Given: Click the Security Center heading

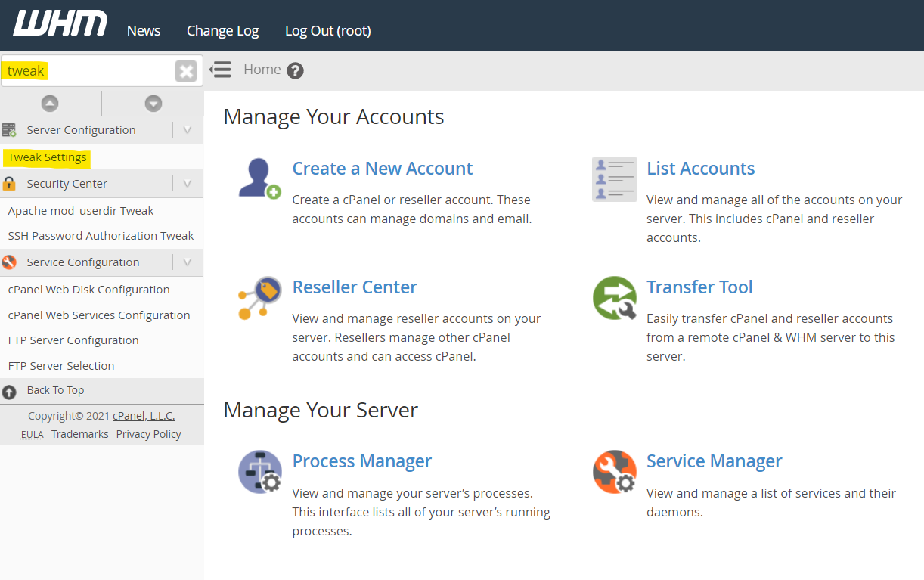Looking at the screenshot, I should [67, 184].
